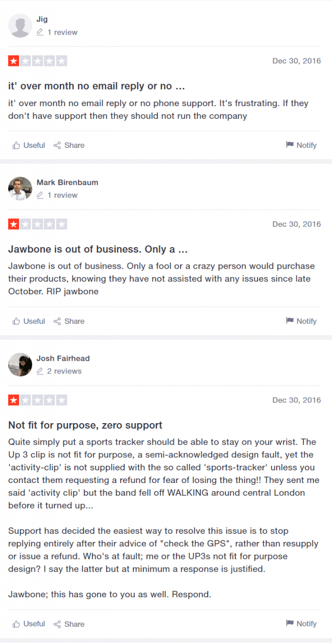Show Josh Fairhead's 2 reviews
The image size is (332, 644).
pos(64,371)
